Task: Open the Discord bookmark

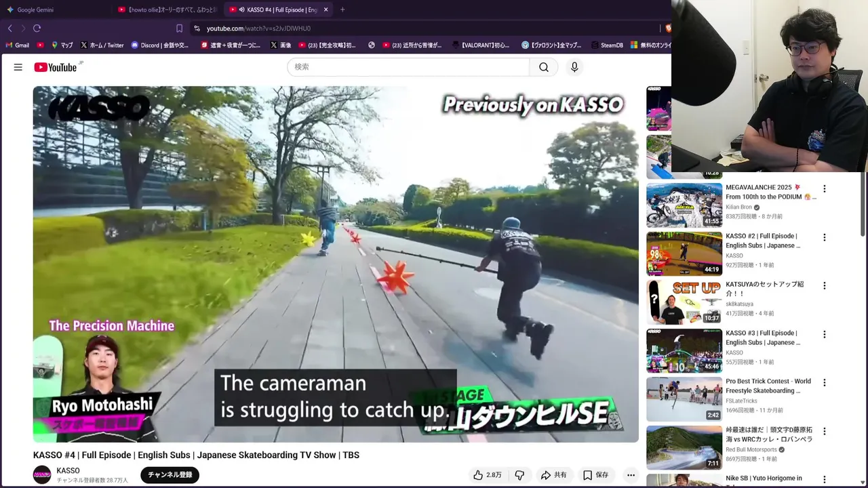Action: pyautogui.click(x=159, y=45)
